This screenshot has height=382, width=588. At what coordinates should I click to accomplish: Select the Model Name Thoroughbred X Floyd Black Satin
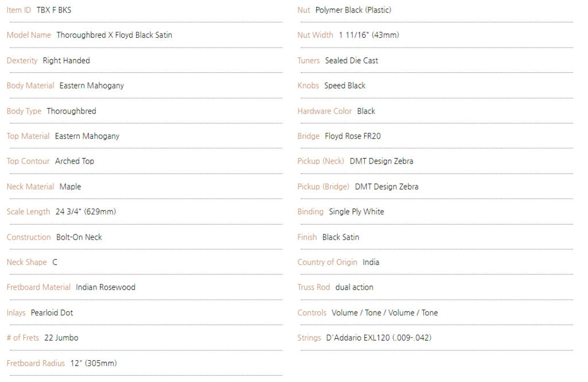tap(114, 35)
